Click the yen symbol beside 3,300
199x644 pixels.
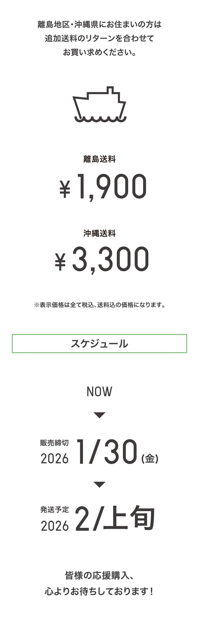pos(60,262)
